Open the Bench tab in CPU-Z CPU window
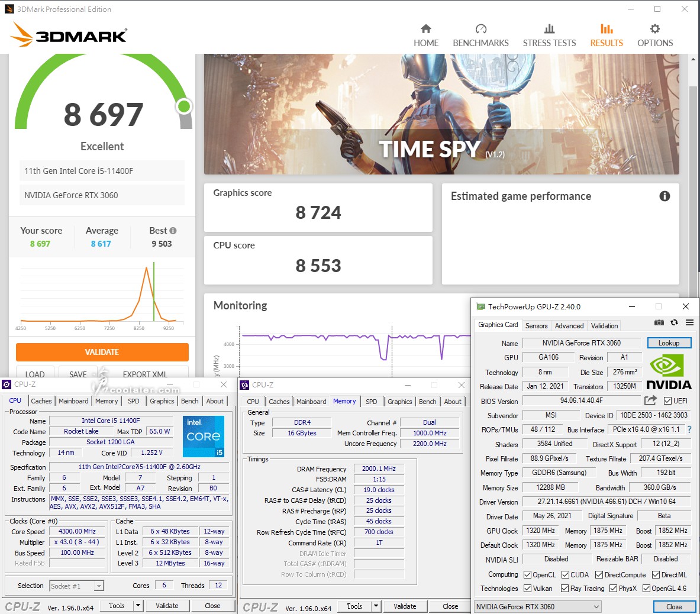The image size is (700, 614). [190, 401]
